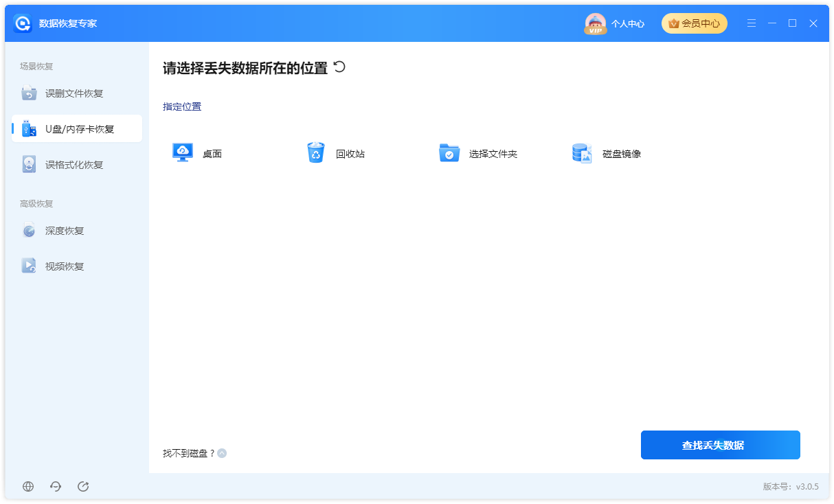The image size is (834, 504).
Task: Select 误删文件恢复 in the sidebar
Action: point(77,93)
